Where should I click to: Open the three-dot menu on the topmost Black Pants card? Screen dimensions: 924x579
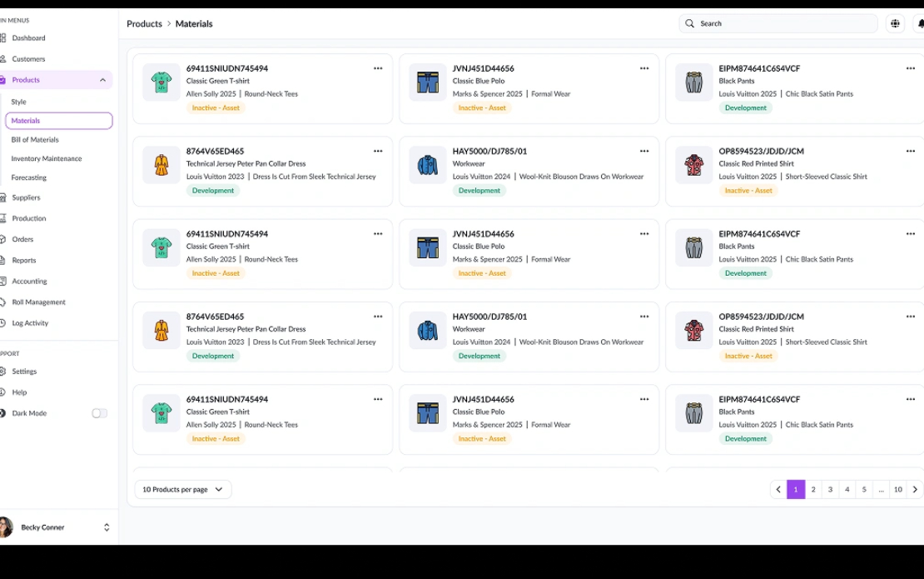click(911, 68)
